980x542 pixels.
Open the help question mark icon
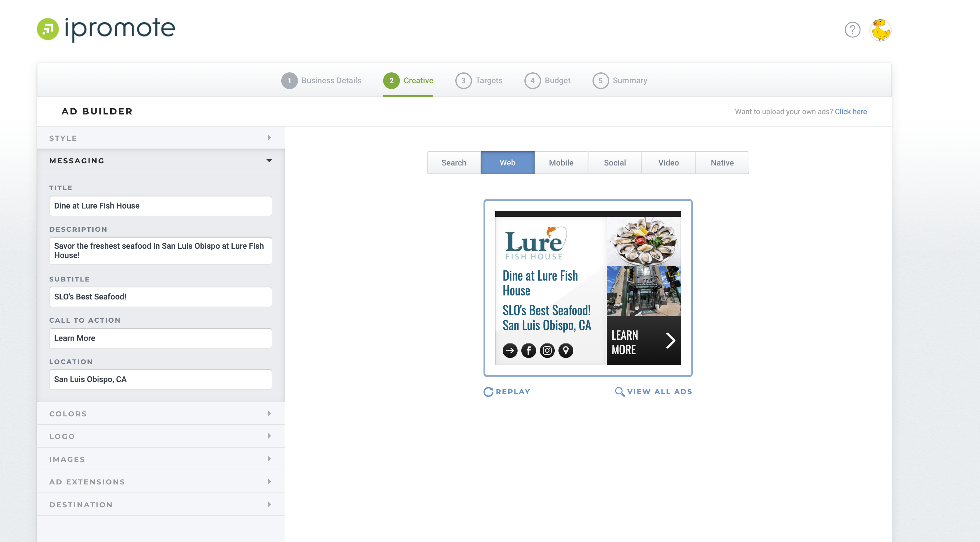(x=852, y=30)
